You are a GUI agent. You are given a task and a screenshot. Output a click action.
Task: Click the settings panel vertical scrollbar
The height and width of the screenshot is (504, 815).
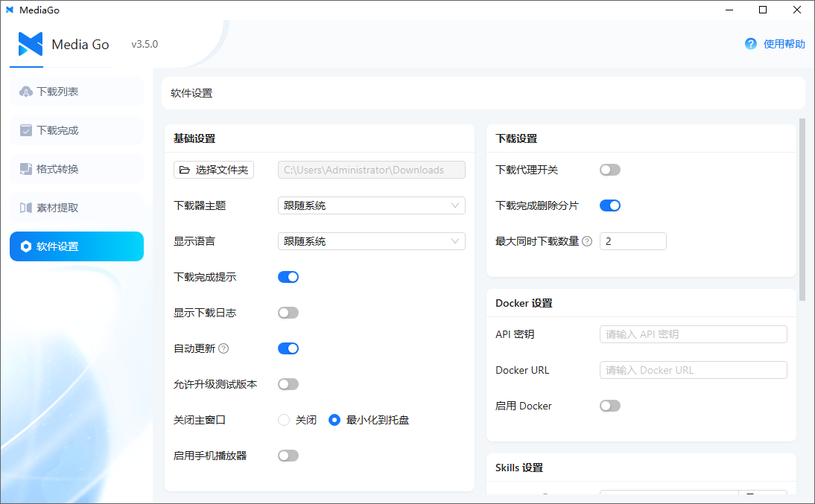click(x=802, y=209)
